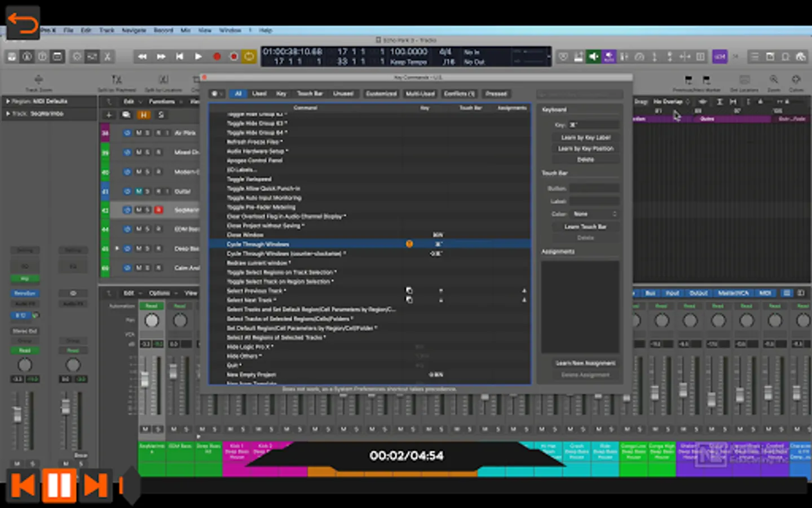The height and width of the screenshot is (508, 812).
Task: Open the Color dropdown set to None
Action: click(x=595, y=214)
